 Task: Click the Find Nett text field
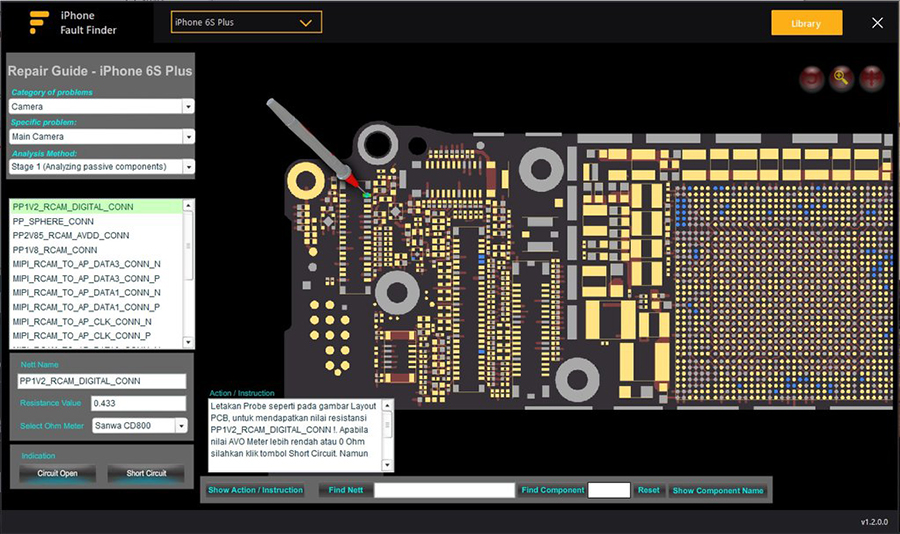pyautogui.click(x=444, y=490)
